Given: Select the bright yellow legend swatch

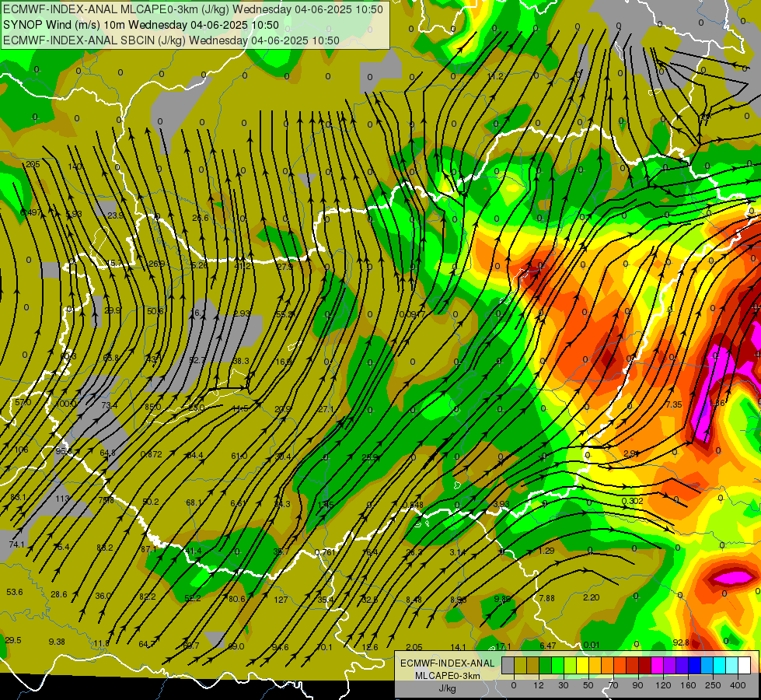Looking at the screenshot, I should (582, 666).
